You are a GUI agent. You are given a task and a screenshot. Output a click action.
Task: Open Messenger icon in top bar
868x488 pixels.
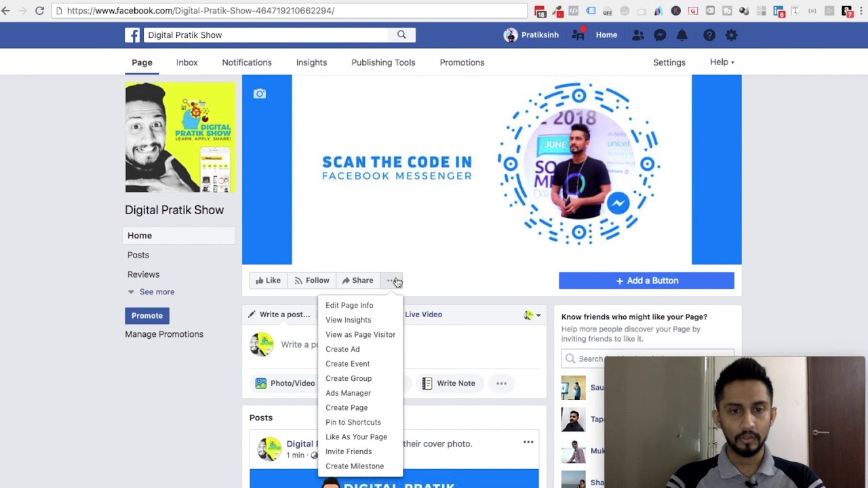[660, 35]
